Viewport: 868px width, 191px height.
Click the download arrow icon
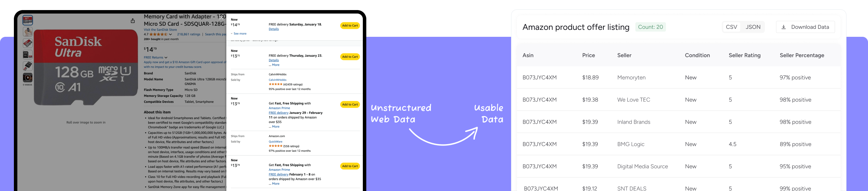(x=784, y=27)
